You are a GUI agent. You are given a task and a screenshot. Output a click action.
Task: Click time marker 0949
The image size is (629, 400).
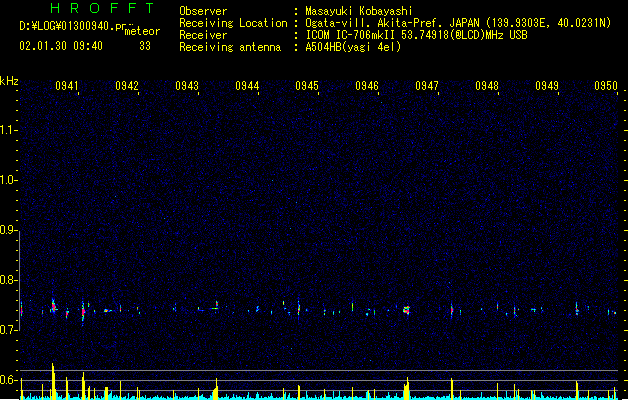click(x=547, y=86)
